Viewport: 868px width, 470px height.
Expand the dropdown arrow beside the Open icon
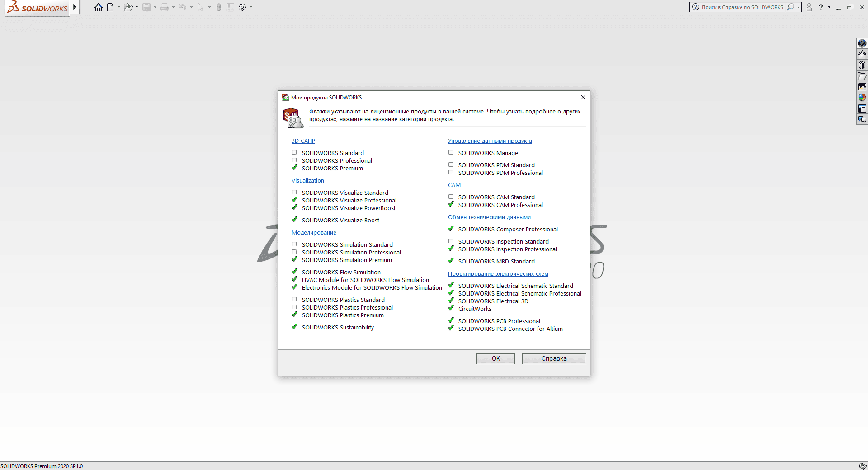point(137,7)
